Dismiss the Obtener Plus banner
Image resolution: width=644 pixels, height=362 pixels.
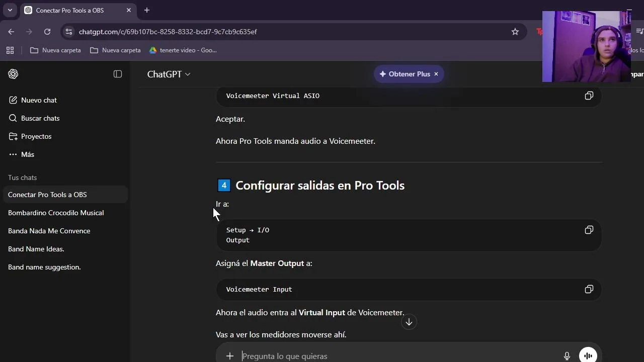[x=436, y=74]
